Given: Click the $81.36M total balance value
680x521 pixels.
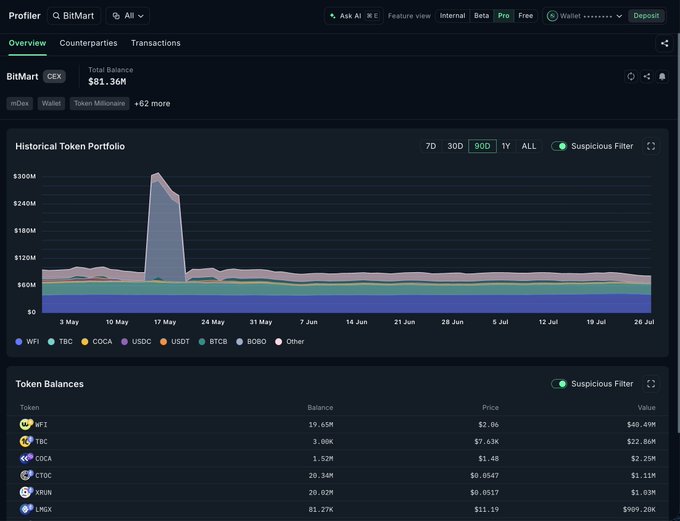Looking at the screenshot, I should point(107,82).
